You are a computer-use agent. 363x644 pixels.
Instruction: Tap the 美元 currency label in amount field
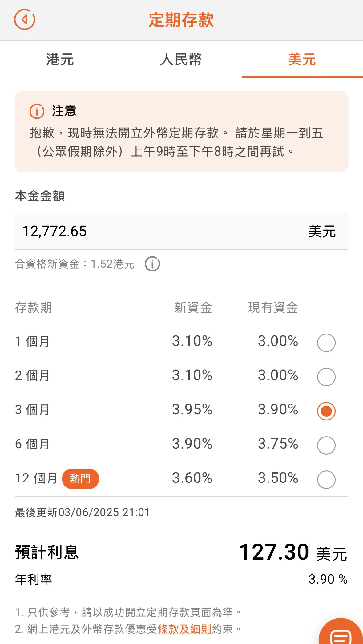(322, 231)
